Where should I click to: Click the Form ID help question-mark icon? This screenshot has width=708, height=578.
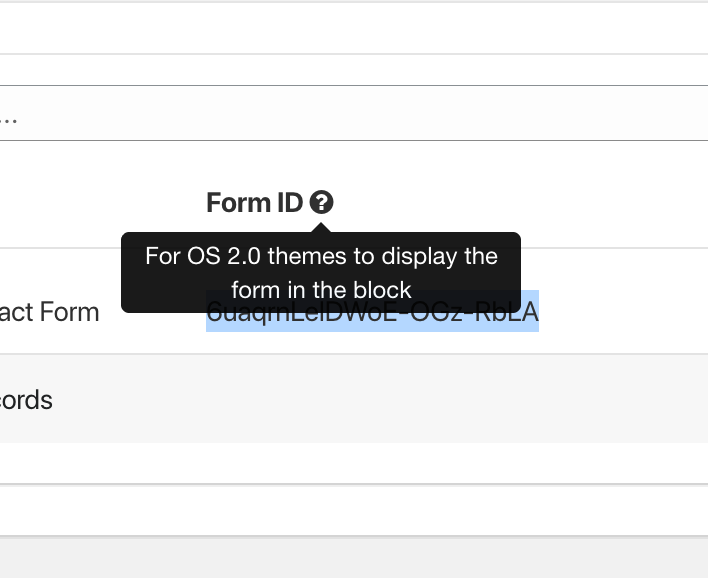[321, 203]
